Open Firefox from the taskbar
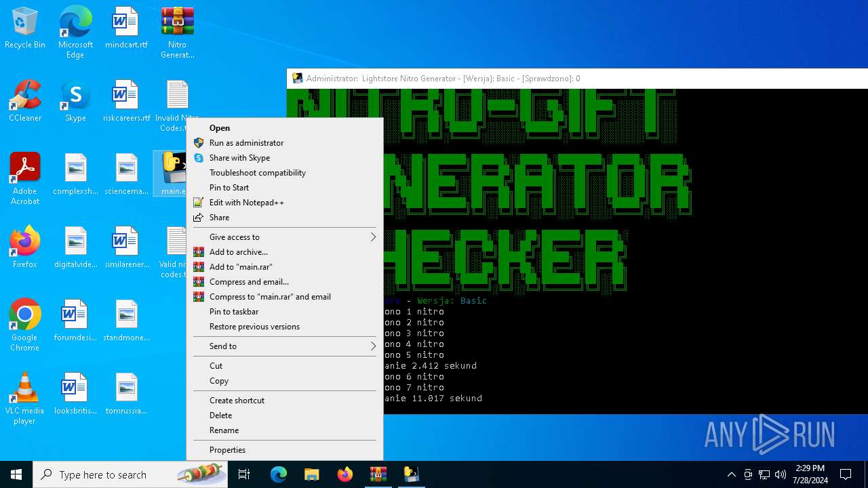868x488 pixels. point(344,474)
